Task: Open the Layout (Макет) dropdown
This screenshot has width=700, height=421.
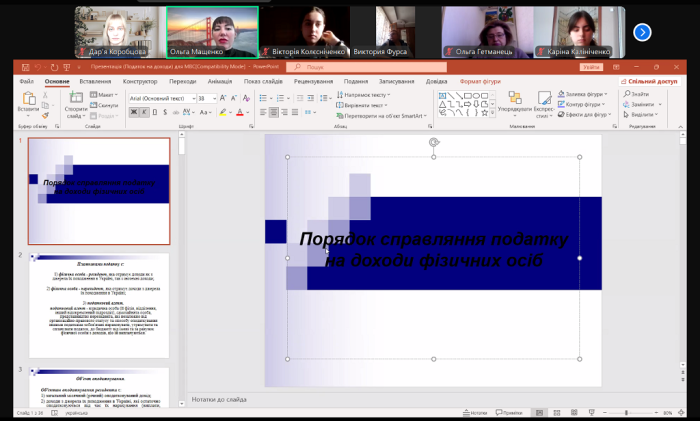Action: [x=106, y=94]
